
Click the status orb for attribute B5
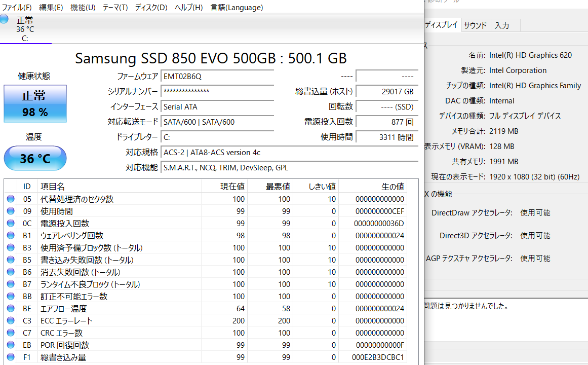pos(11,260)
